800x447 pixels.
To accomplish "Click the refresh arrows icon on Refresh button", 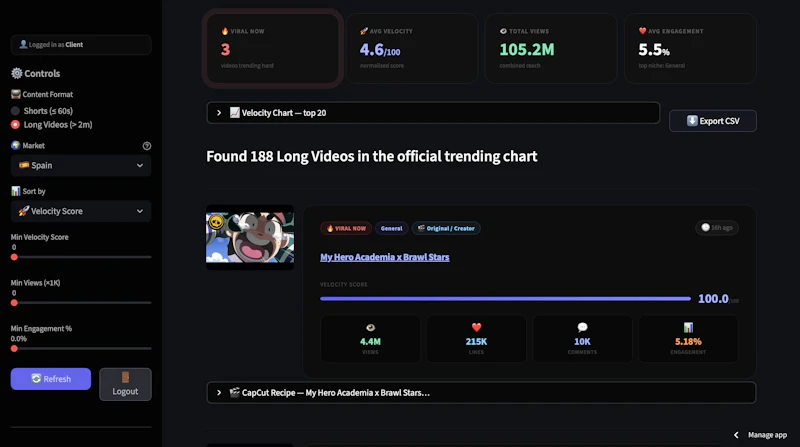I will click(36, 379).
